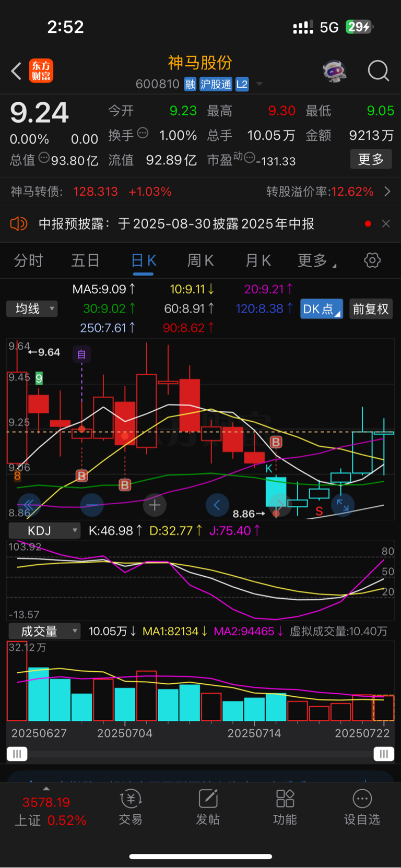Tap the 上证 index ticker
This screenshot has height=868, width=401.
pos(51,811)
